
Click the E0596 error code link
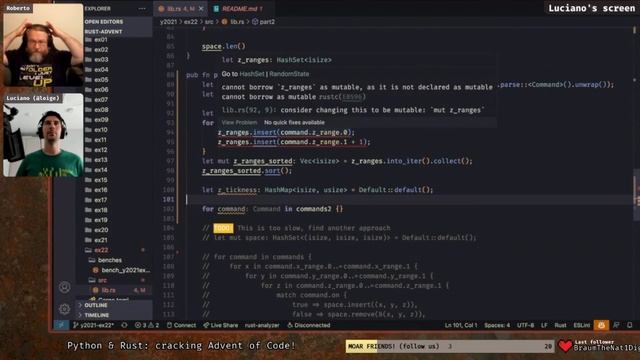pyautogui.click(x=352, y=97)
